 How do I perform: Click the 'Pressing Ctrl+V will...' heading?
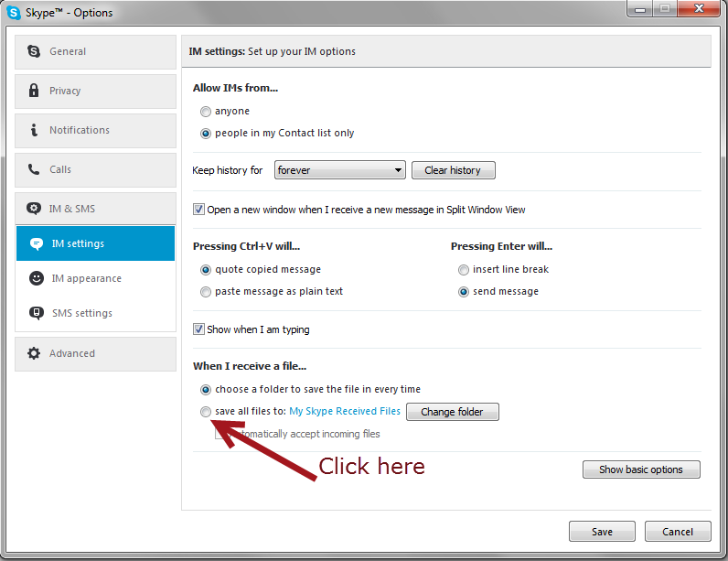(247, 246)
